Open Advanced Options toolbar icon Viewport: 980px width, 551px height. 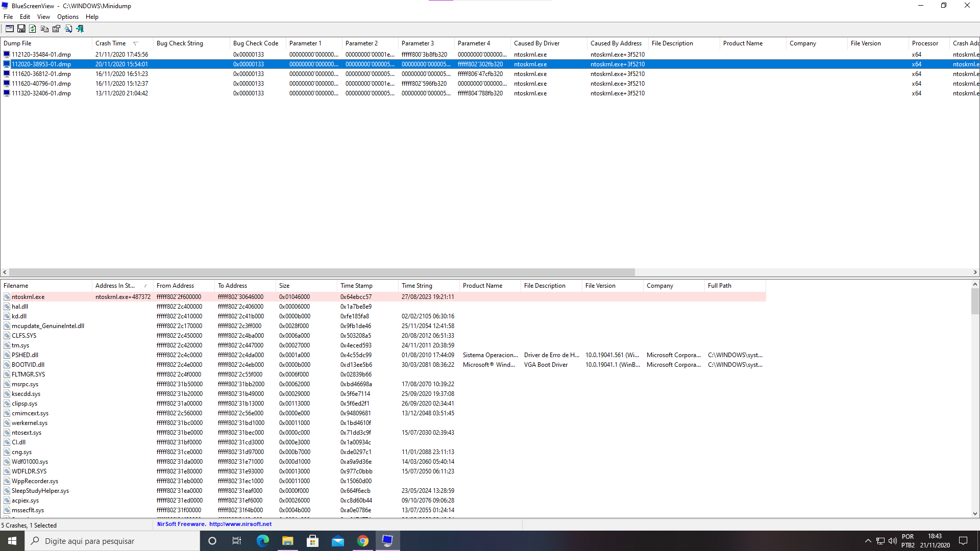click(x=10, y=29)
